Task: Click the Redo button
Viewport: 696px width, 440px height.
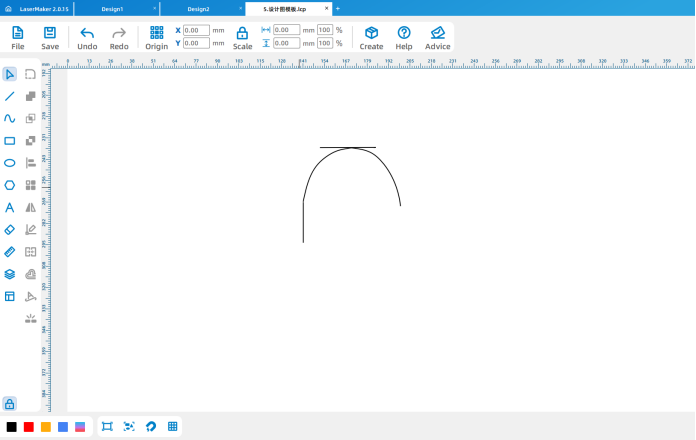Action: pyautogui.click(x=119, y=37)
